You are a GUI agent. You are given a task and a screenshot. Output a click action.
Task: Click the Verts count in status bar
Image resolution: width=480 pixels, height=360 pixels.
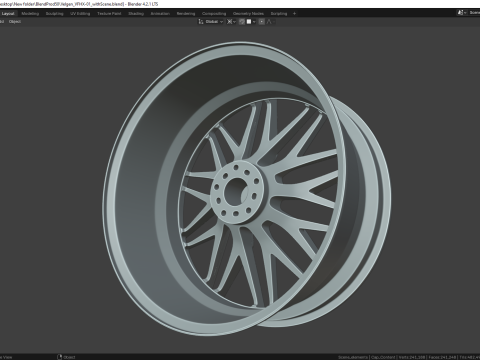412,357
